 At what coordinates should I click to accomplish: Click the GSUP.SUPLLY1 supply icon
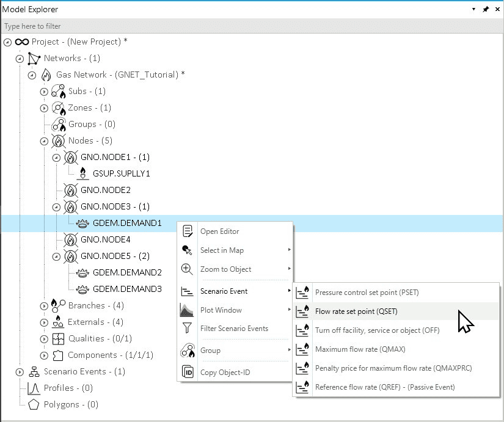(83, 174)
